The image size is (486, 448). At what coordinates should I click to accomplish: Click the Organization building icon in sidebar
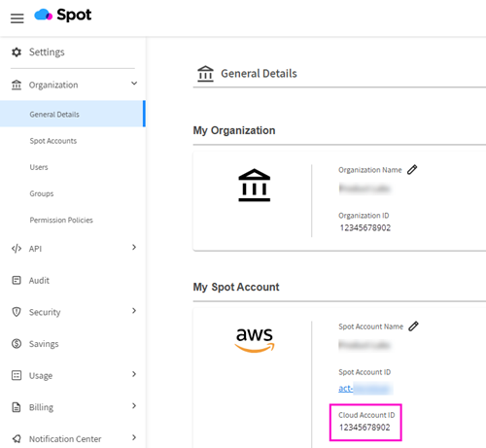click(x=17, y=85)
